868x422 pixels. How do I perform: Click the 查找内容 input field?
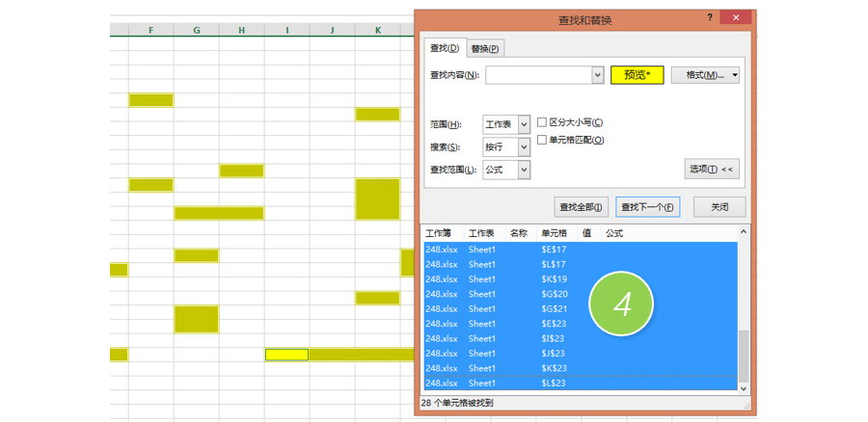[538, 75]
